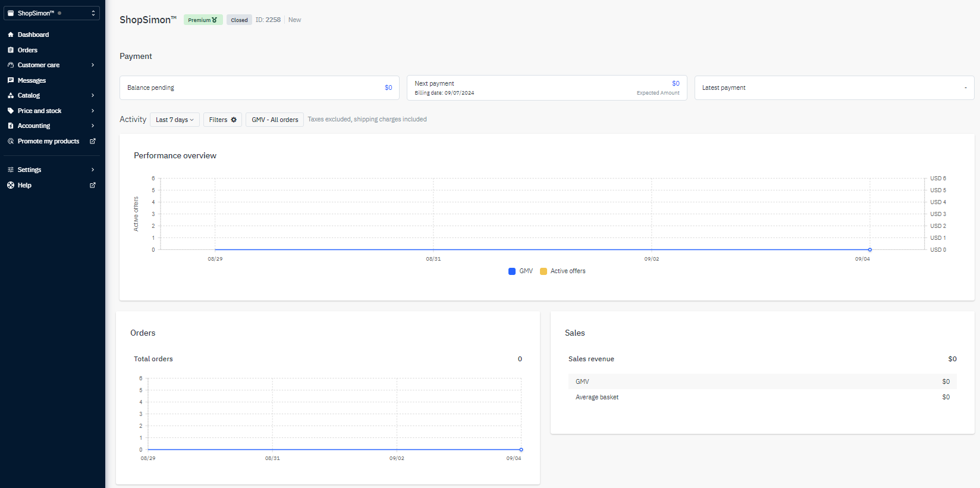Screen dimensions: 980x488
Task: Click the store icon next to ShopSimon name
Action: click(x=11, y=13)
